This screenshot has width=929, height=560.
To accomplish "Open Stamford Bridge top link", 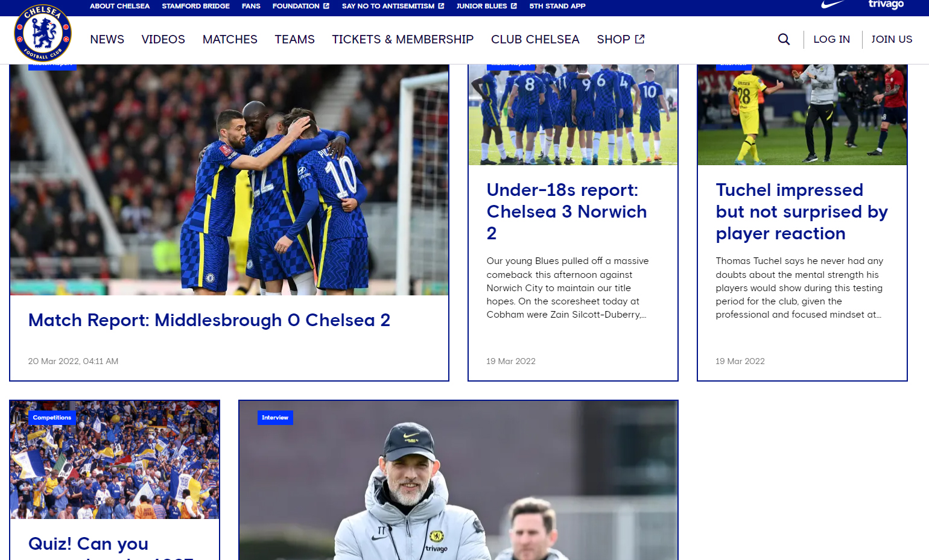I will click(x=195, y=6).
